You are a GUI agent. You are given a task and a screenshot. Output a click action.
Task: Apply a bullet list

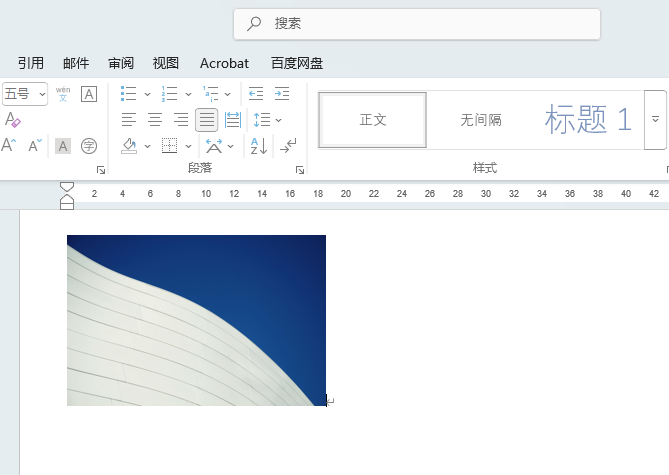pos(128,94)
